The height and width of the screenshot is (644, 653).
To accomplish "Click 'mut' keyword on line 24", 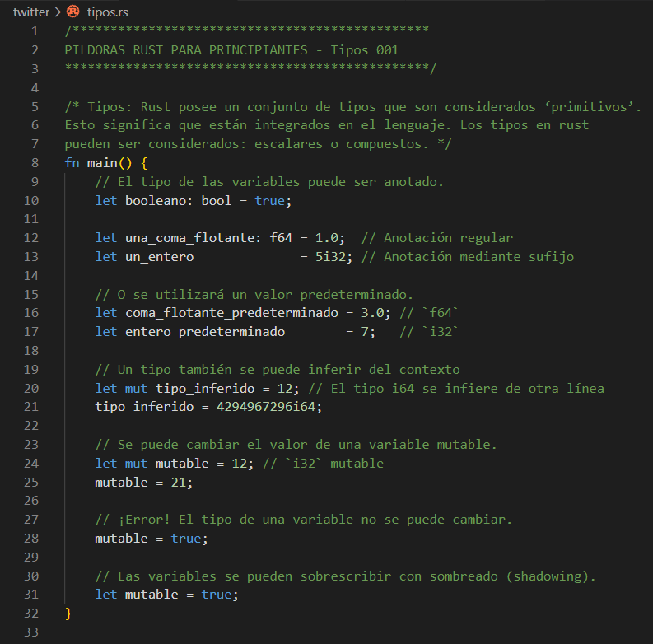I will pyautogui.click(x=136, y=463).
